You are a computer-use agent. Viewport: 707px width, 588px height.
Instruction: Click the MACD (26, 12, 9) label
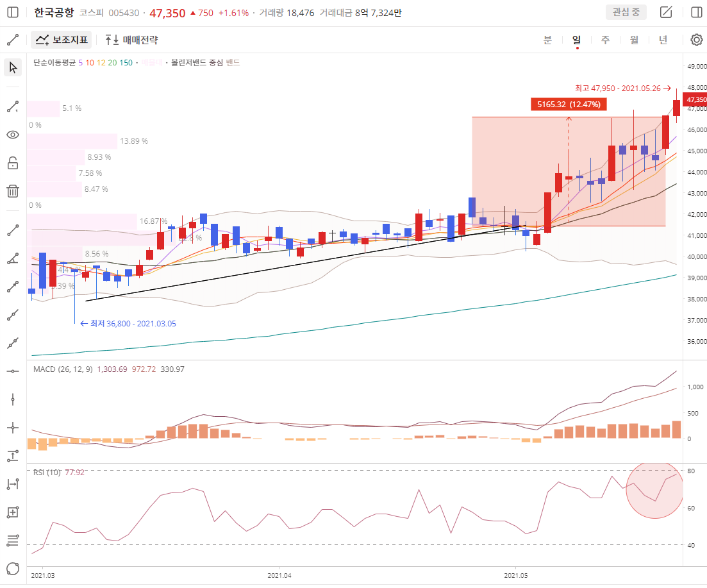pyautogui.click(x=63, y=369)
